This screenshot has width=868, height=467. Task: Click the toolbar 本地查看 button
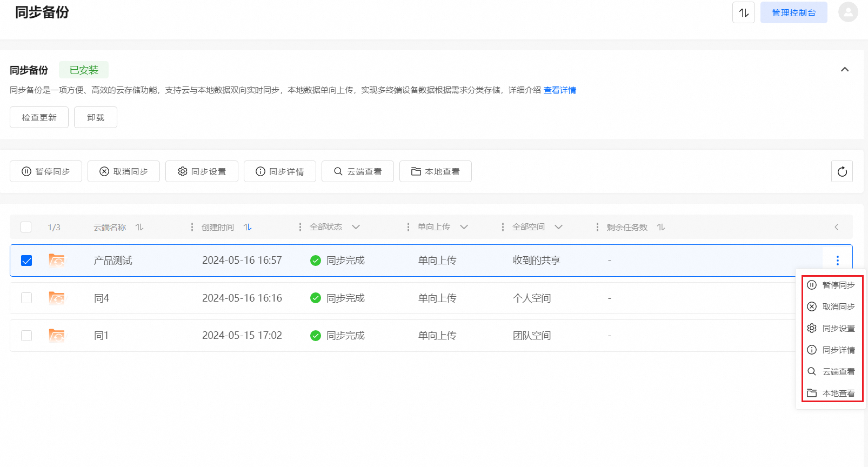[436, 171]
